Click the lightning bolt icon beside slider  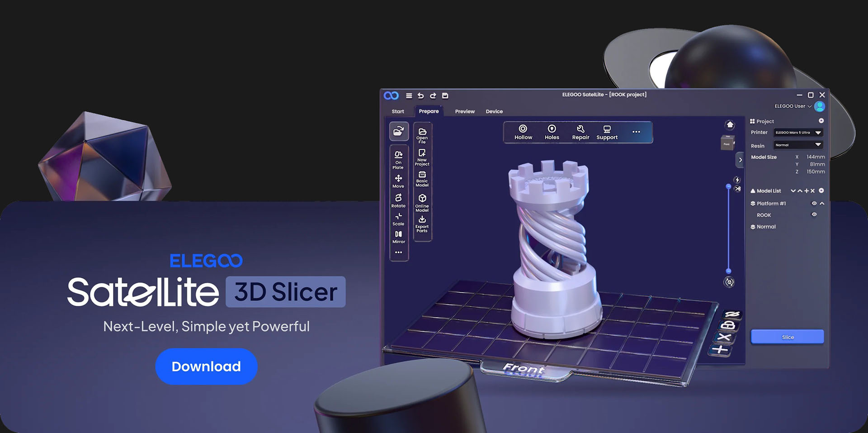pos(737,180)
